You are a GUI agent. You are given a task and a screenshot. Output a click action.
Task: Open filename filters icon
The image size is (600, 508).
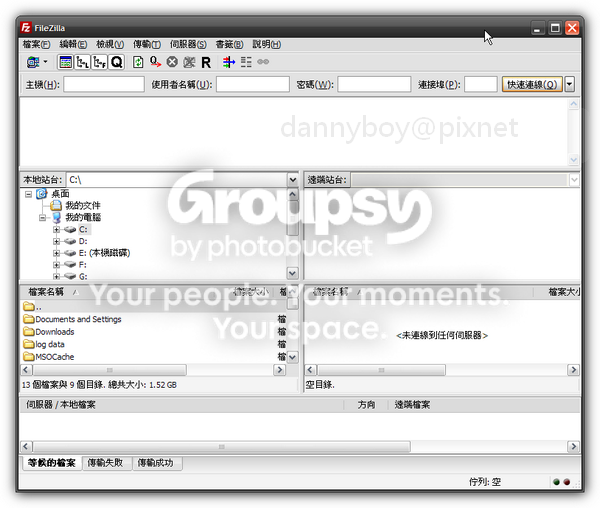229,62
